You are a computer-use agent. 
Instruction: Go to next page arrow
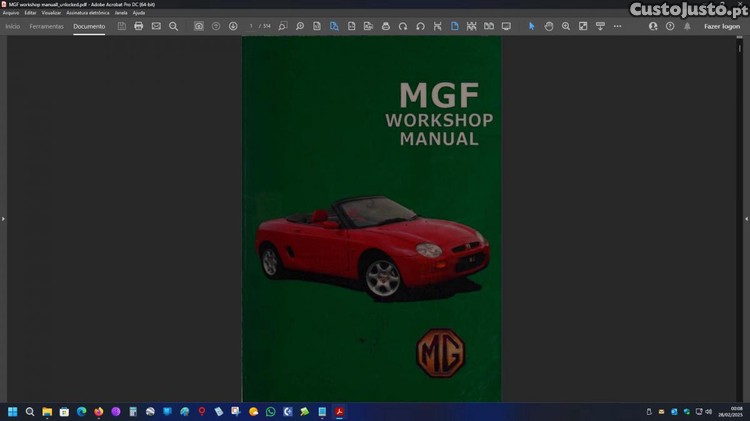233,26
